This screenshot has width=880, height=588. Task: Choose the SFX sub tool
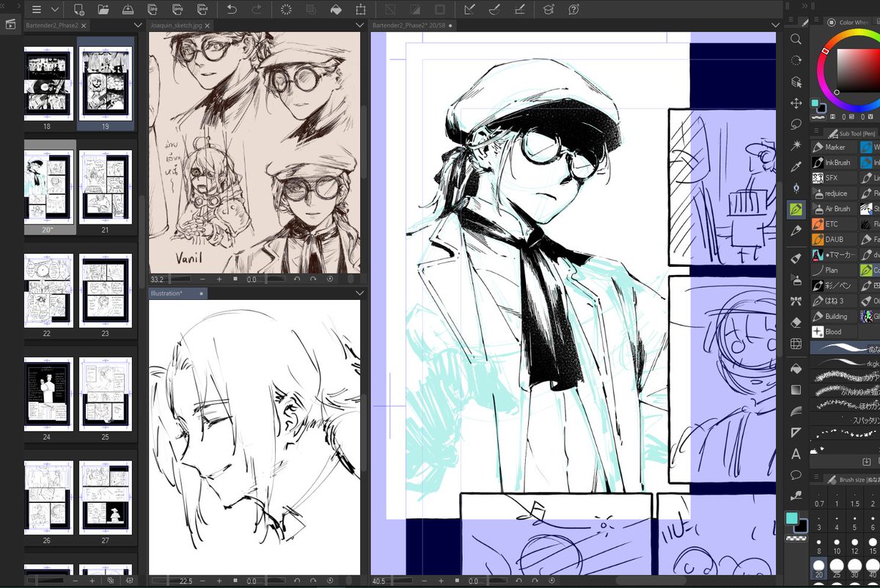(x=834, y=178)
